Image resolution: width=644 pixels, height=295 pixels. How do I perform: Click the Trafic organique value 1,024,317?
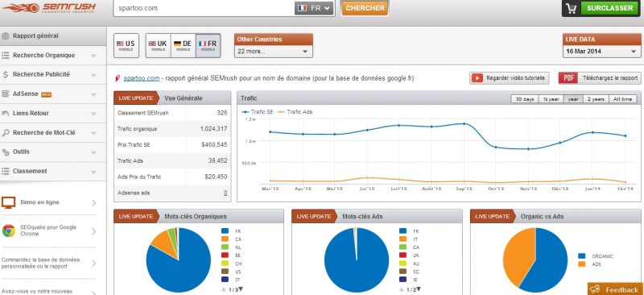pos(213,129)
